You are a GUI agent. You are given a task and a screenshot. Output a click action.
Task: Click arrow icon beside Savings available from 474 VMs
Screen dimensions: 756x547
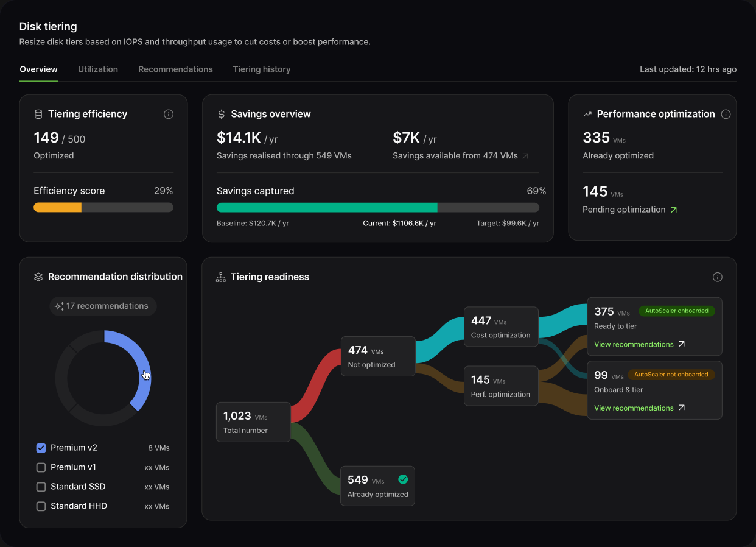[x=525, y=156]
